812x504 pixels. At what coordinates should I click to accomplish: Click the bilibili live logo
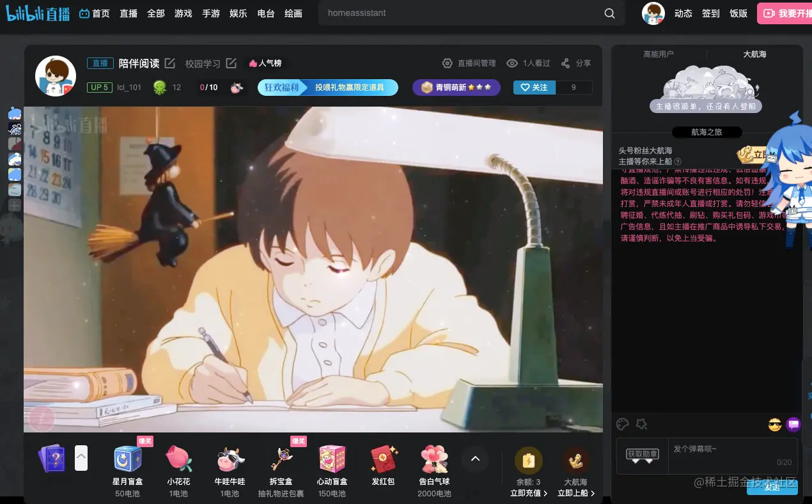38,13
